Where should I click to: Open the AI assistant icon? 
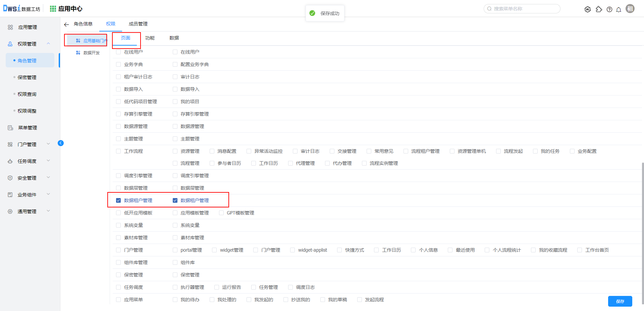pyautogui.click(x=587, y=9)
